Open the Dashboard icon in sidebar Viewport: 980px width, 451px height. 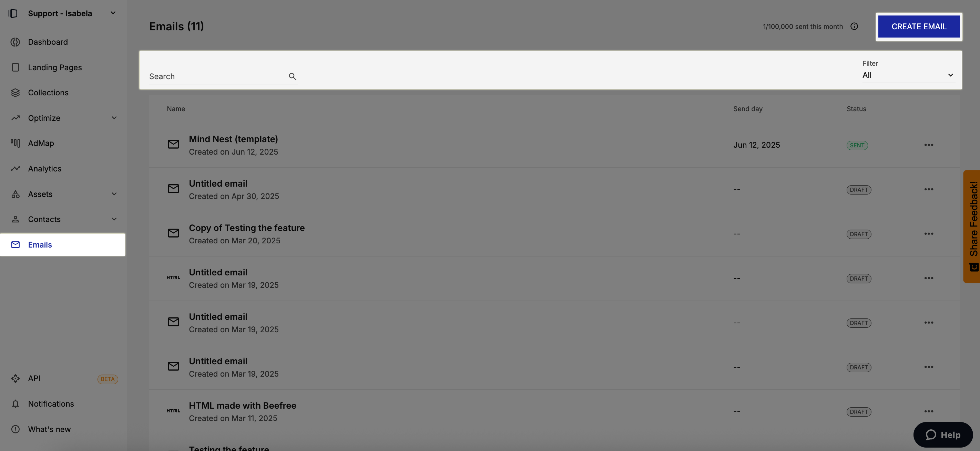tap(15, 42)
